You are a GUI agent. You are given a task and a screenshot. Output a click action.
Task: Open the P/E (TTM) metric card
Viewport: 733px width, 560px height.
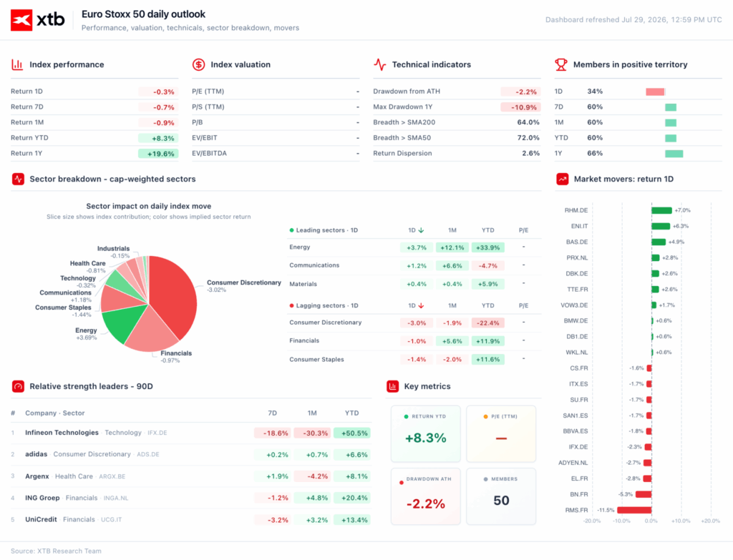501,433
